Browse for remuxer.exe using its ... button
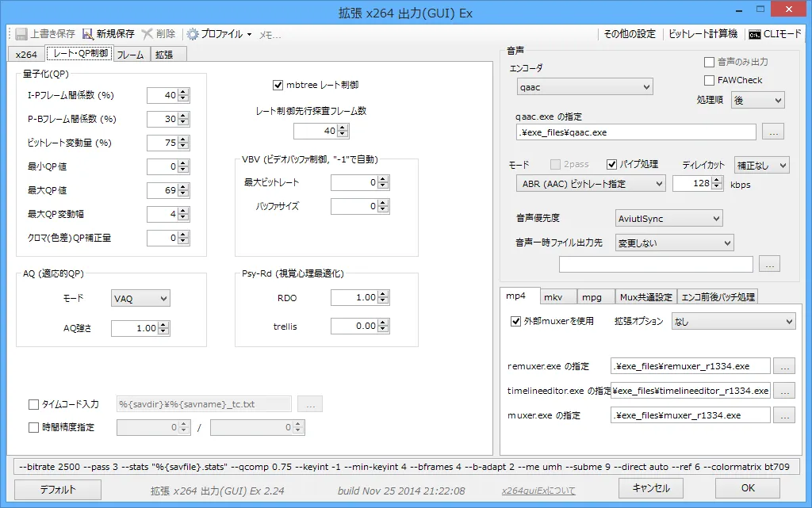This screenshot has width=812, height=508. pyautogui.click(x=784, y=365)
